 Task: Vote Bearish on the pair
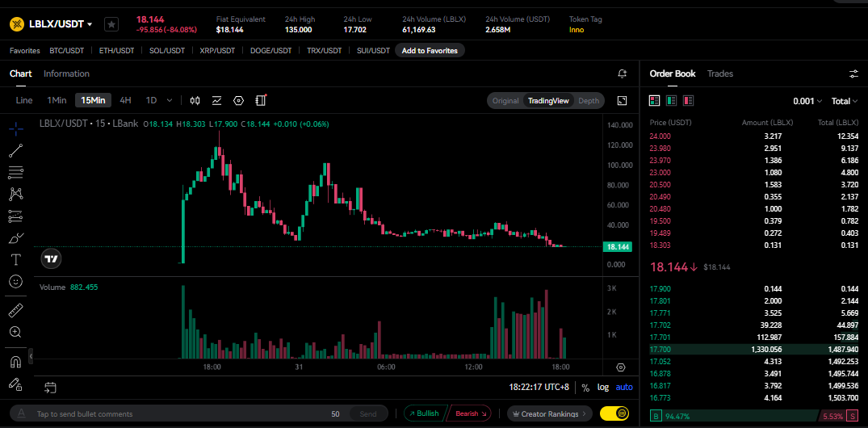pos(469,413)
